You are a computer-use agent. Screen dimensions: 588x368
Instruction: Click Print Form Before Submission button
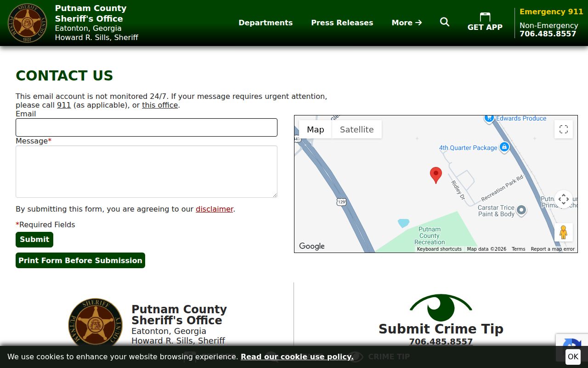pos(80,260)
